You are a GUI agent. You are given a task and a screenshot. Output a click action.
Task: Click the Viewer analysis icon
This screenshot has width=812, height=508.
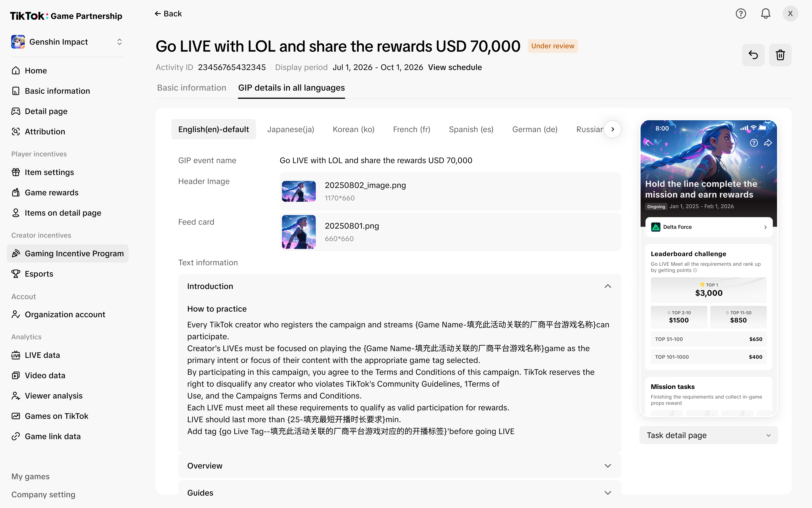click(16, 396)
